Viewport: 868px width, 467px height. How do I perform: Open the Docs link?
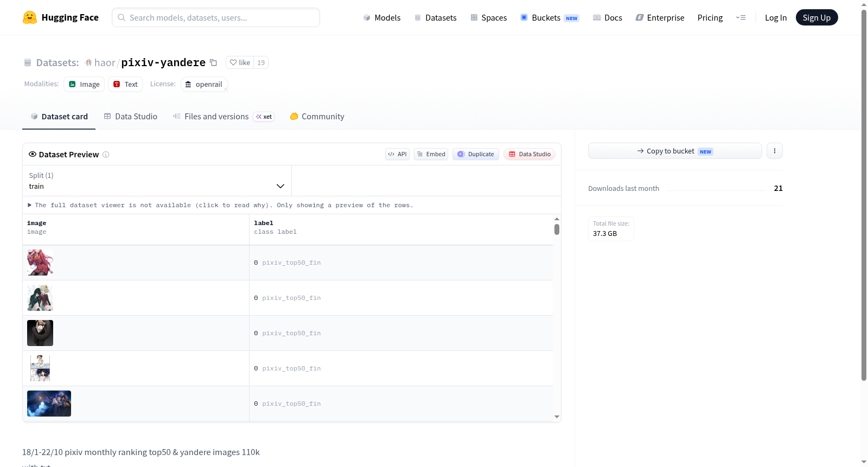[607, 17]
